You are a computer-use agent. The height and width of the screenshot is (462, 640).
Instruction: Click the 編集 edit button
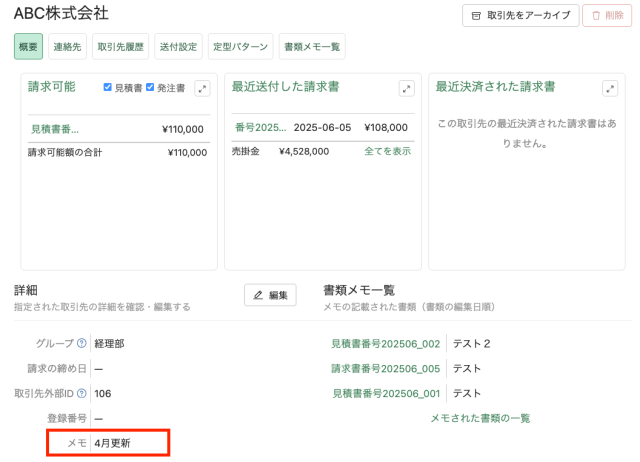coord(270,295)
